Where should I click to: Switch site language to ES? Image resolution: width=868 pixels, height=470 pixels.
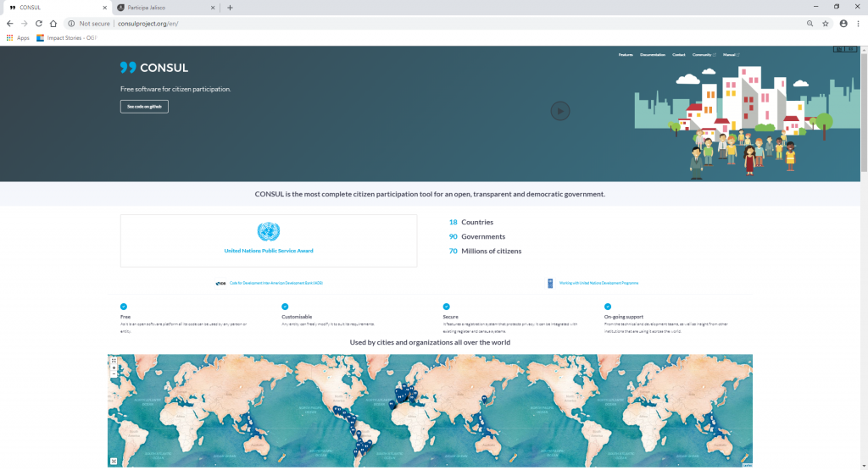click(x=851, y=49)
